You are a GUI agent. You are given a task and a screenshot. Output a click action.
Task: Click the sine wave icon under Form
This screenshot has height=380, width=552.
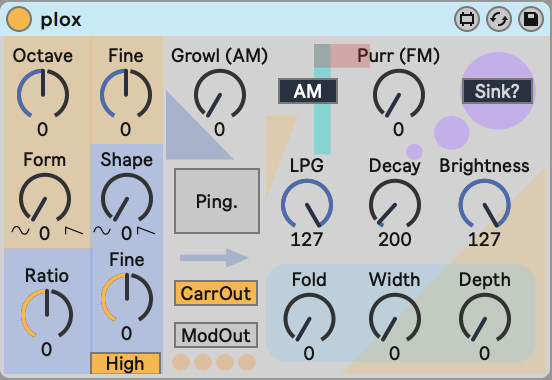click(x=20, y=231)
